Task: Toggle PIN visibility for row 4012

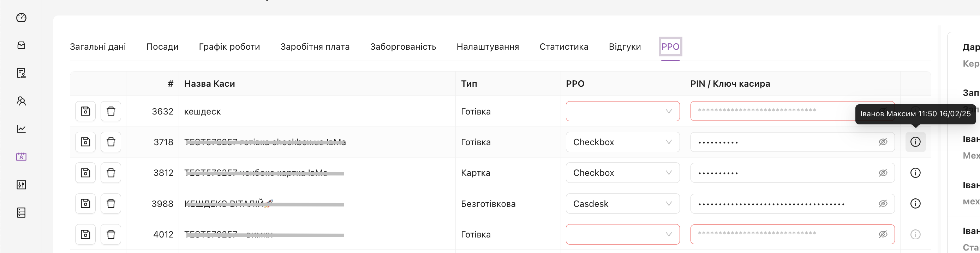Action: pos(883,234)
